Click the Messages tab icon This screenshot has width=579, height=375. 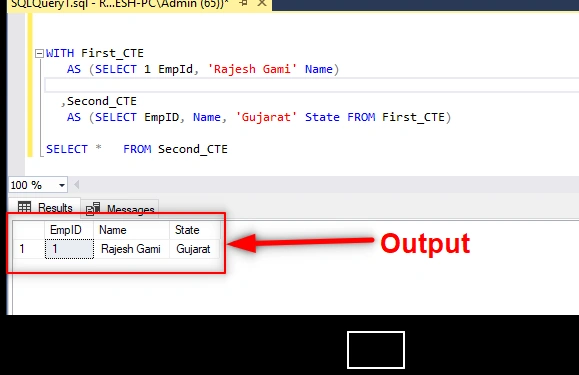(93, 209)
